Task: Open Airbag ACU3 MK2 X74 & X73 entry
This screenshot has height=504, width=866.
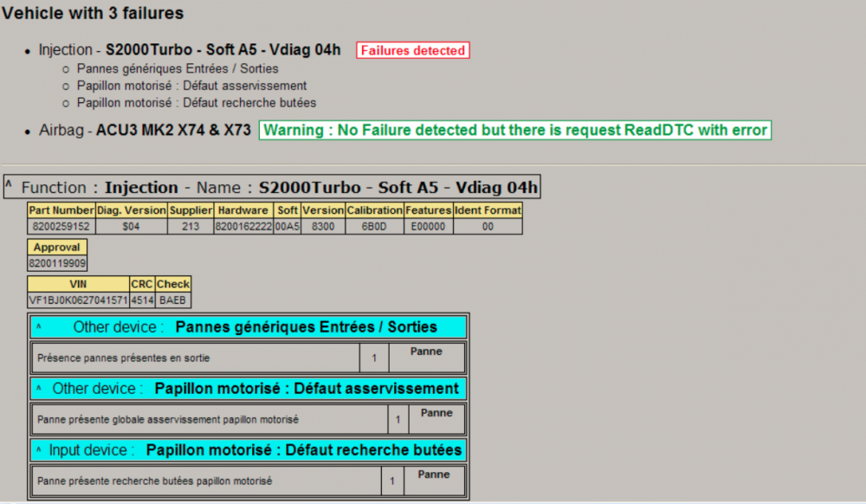Action: pos(145,130)
